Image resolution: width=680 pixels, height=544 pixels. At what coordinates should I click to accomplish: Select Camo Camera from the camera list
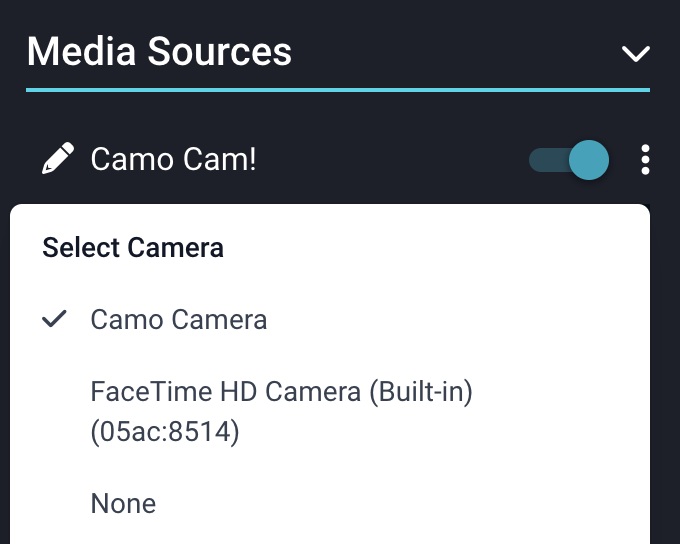(179, 320)
